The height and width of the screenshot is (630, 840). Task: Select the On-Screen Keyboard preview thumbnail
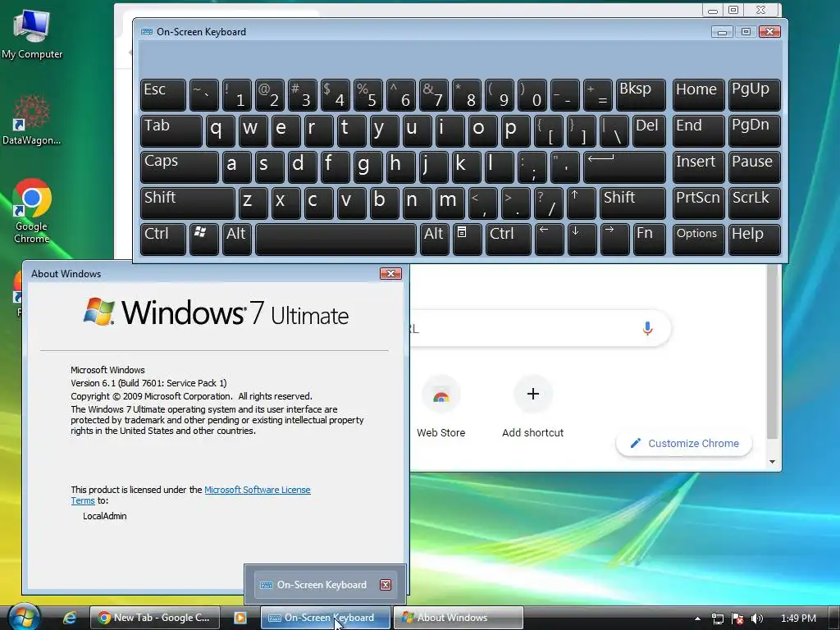pos(325,584)
